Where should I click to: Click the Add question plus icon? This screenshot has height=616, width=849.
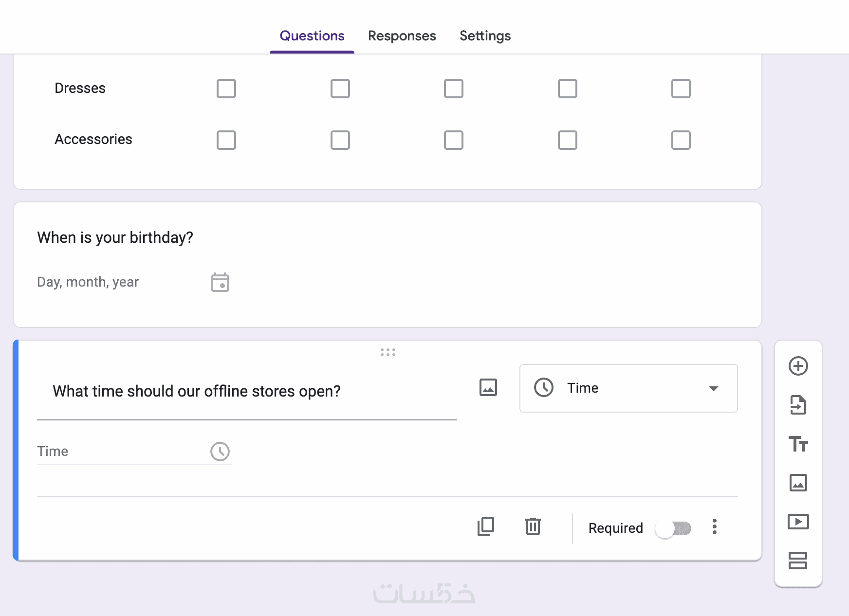[798, 366]
